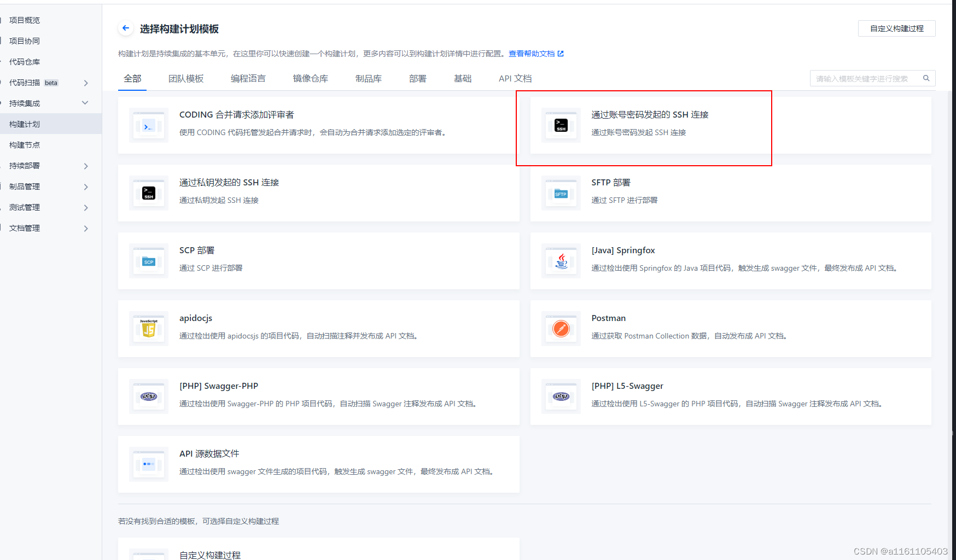Click the description 通过 SFTP 进行部署
Screen dimensions: 956x560
625,200
